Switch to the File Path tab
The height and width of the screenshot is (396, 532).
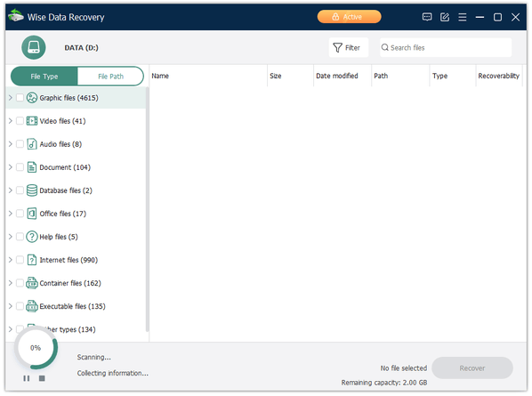pos(110,77)
